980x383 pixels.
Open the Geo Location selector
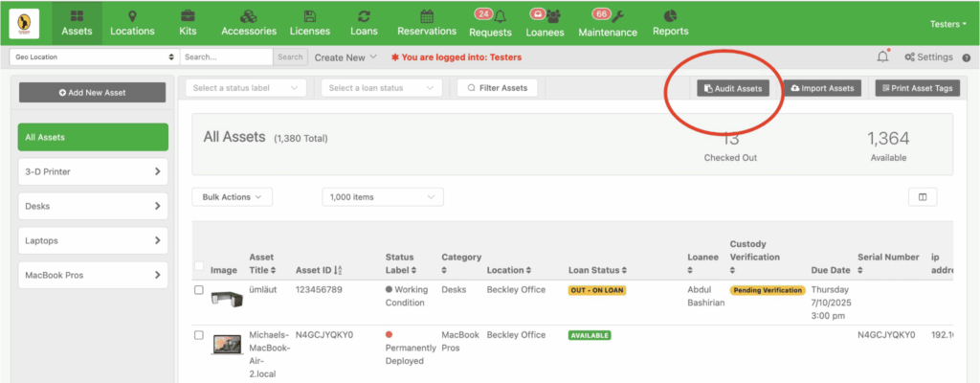[93, 56]
